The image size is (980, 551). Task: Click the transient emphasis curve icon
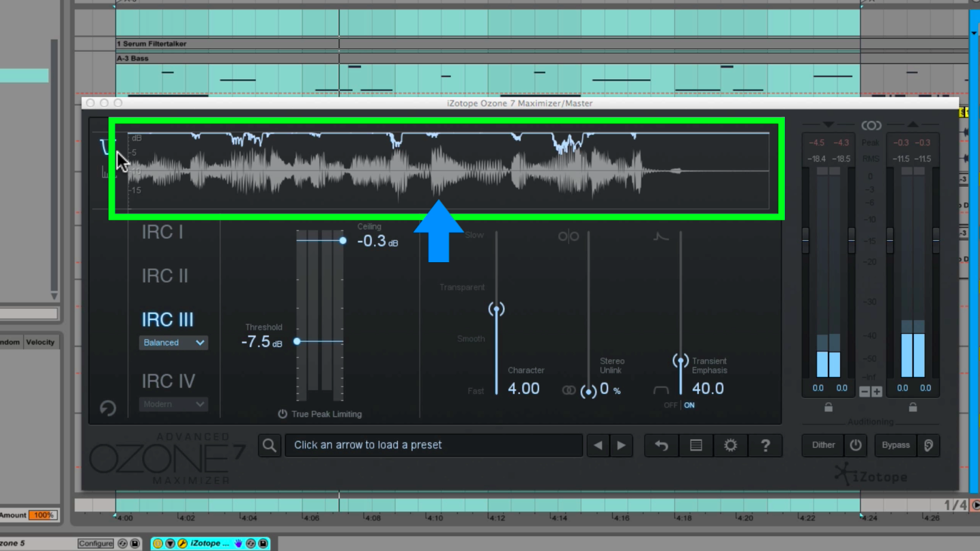tap(661, 236)
